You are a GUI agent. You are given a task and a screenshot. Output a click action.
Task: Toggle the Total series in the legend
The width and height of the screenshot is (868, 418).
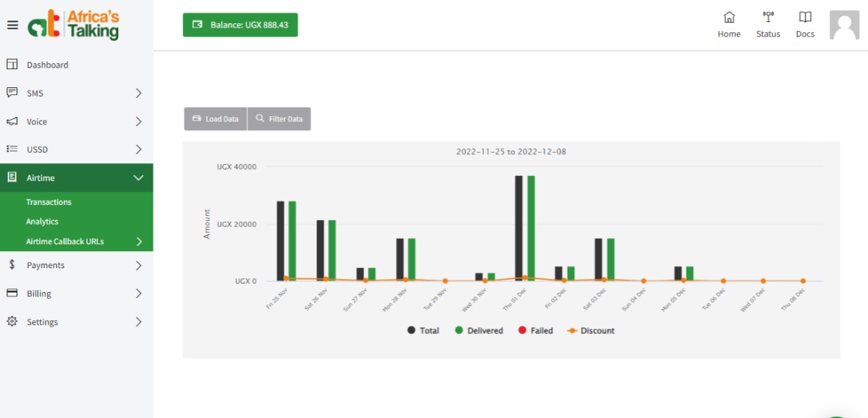coord(421,330)
